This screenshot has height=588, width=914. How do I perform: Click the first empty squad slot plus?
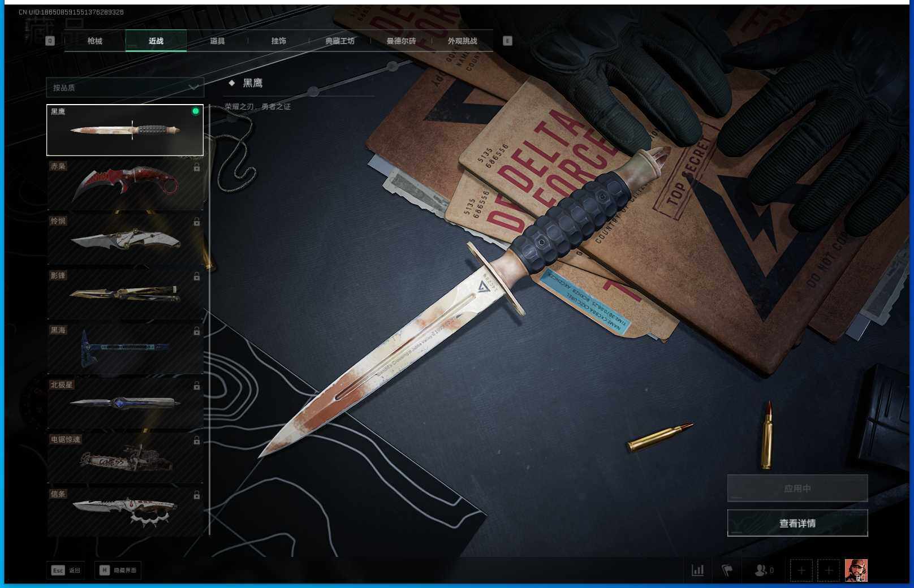[x=801, y=570]
